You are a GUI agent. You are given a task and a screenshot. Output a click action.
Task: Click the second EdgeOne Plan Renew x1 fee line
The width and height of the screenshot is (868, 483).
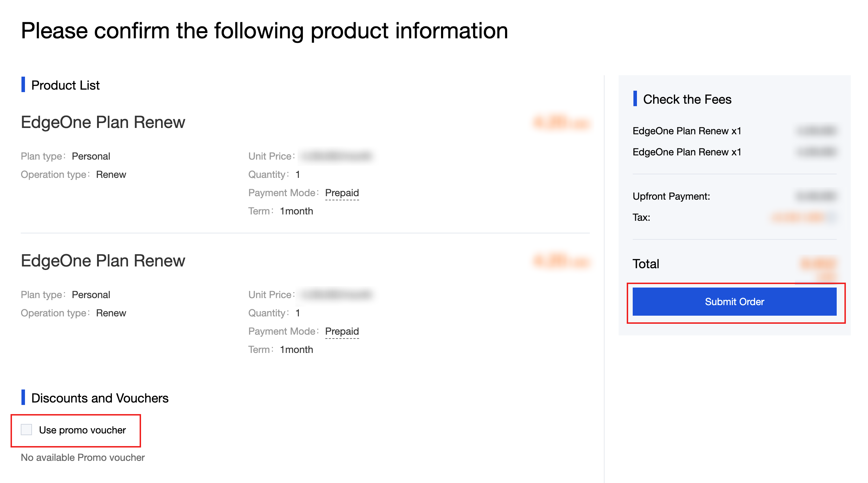(687, 152)
